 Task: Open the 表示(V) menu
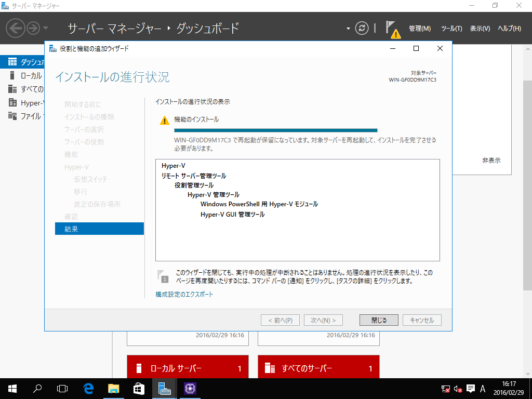click(x=480, y=29)
